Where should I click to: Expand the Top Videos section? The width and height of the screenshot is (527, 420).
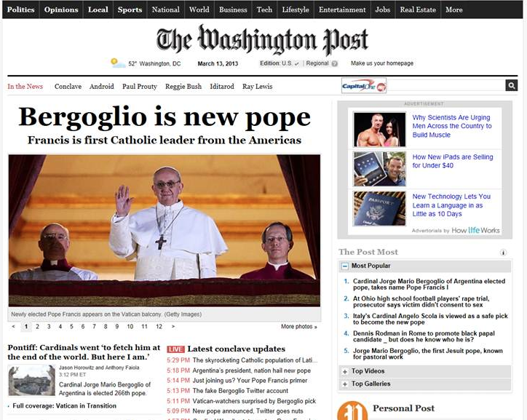click(345, 371)
